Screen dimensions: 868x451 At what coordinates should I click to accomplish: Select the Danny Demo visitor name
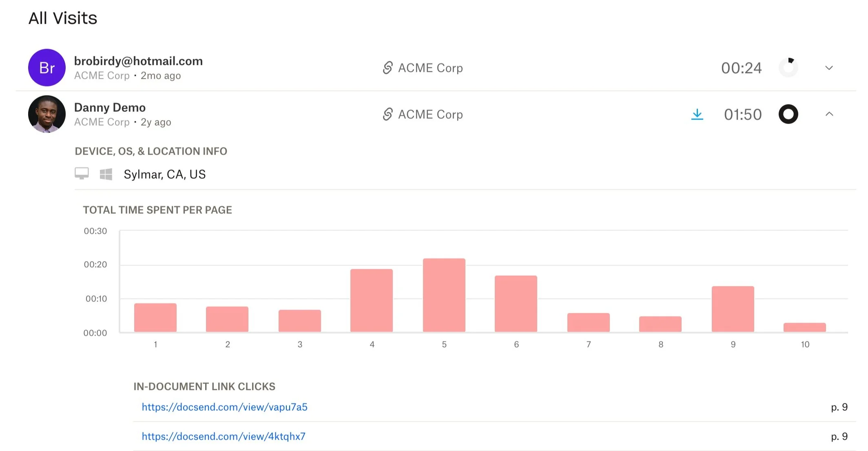[110, 108]
